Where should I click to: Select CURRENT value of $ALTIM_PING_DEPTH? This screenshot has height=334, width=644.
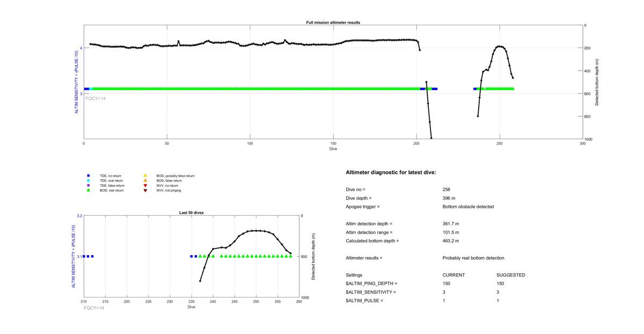447,284
